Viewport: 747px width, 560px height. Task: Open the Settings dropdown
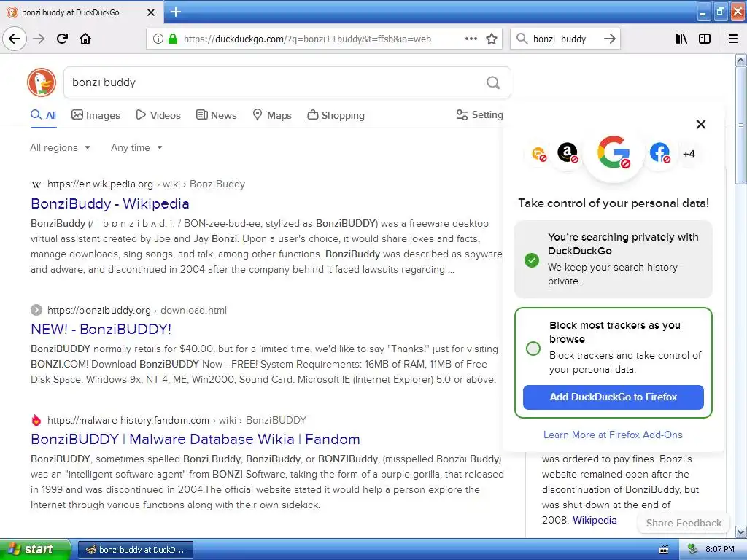479,114
